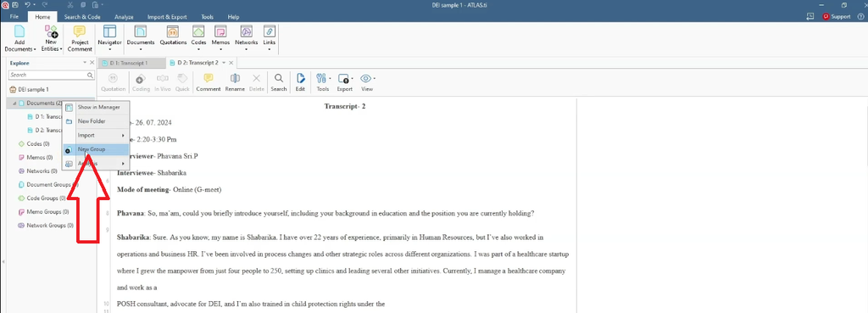Viewport: 868px width, 313px height.
Task: Open the Project Comment editor
Action: tap(80, 38)
